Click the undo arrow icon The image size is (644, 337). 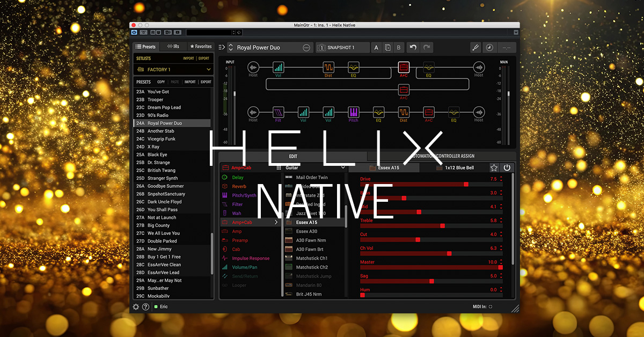(x=413, y=48)
